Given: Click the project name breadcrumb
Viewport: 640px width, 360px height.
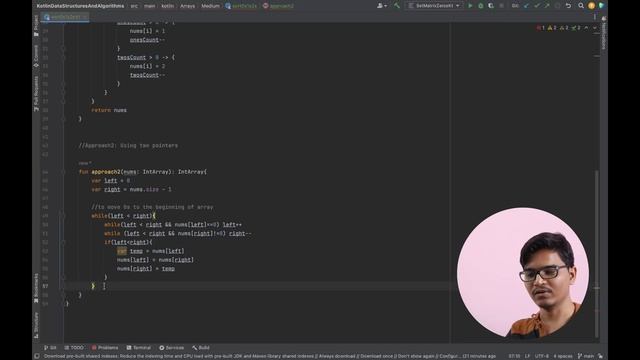Looking at the screenshot, I should point(80,6).
